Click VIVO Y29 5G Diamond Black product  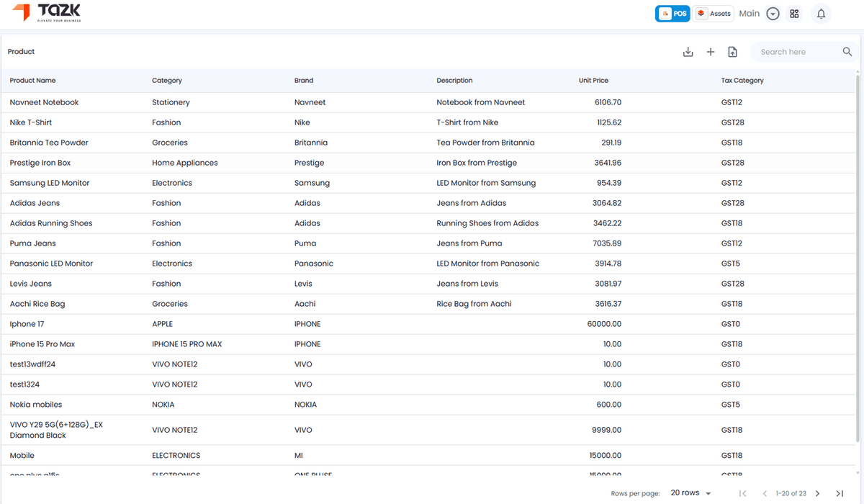click(x=56, y=430)
